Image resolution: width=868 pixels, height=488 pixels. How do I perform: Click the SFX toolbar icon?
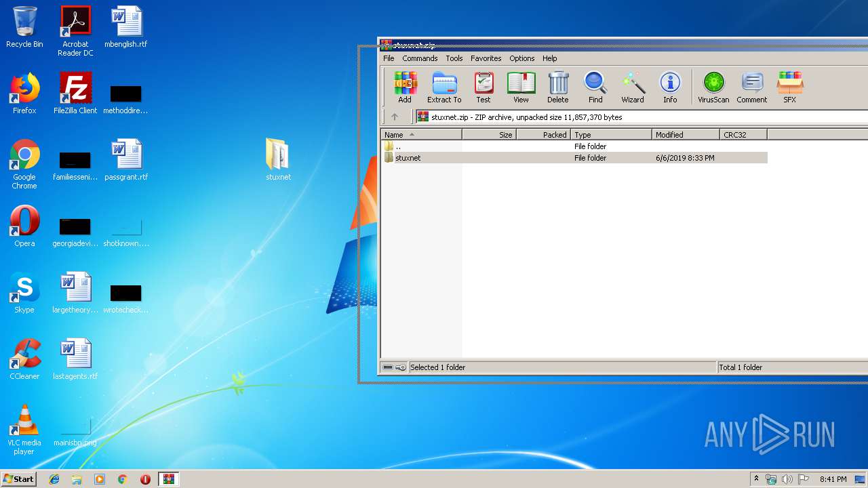pyautogui.click(x=790, y=87)
